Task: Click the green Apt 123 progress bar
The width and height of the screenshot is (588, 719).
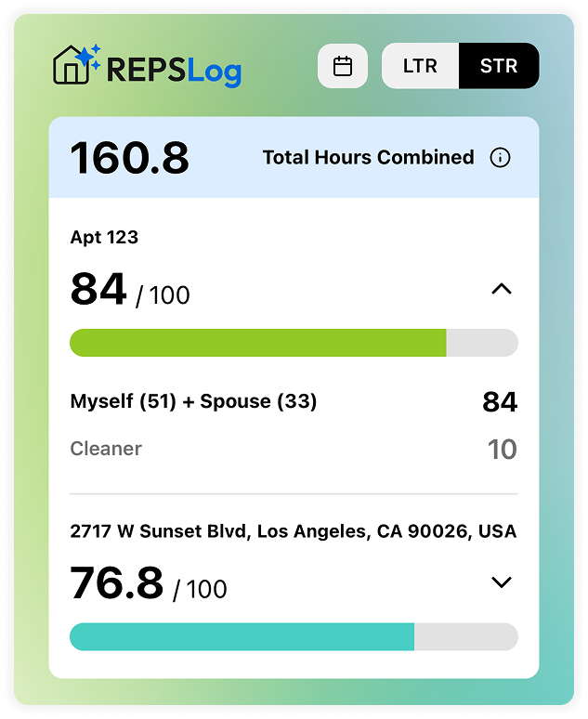Action: 294,343
